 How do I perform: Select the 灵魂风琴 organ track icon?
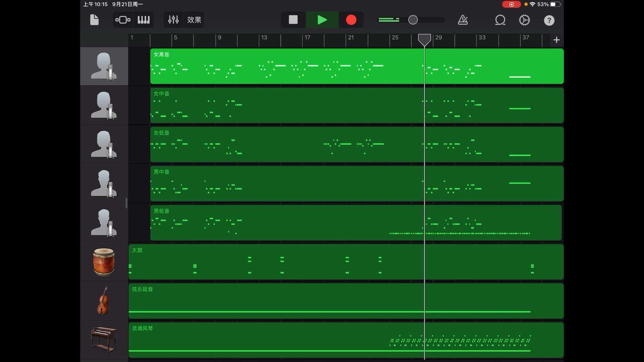click(104, 340)
